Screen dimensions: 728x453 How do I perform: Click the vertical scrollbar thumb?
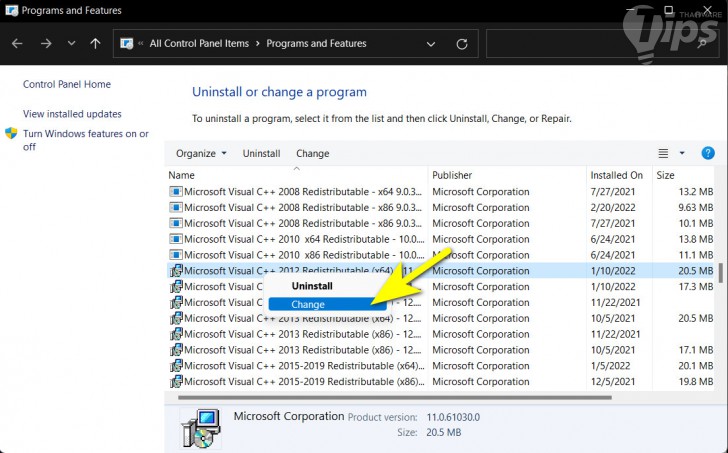pyautogui.click(x=721, y=273)
